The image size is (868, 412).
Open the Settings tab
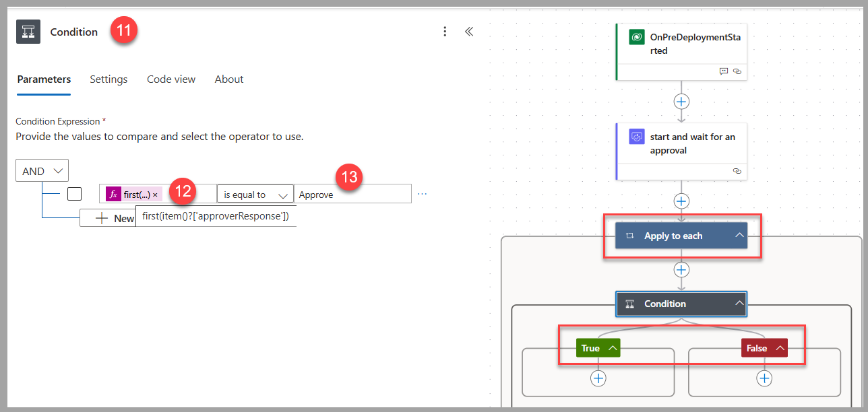(x=108, y=79)
